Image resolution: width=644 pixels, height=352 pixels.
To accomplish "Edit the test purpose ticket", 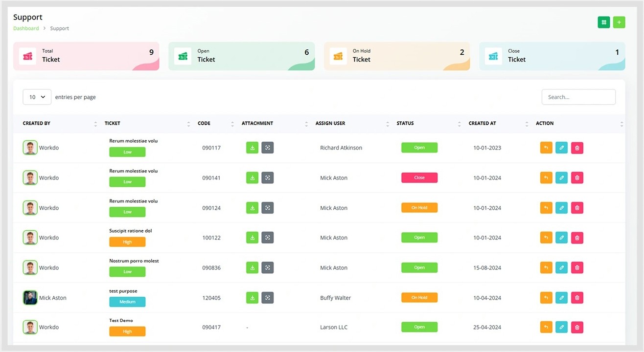I will click(562, 298).
